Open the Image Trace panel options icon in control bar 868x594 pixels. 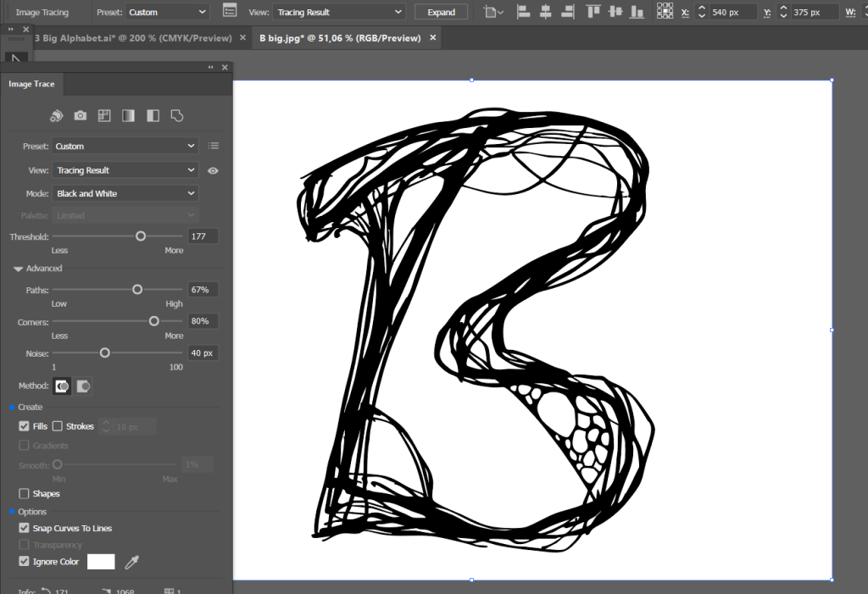(229, 12)
